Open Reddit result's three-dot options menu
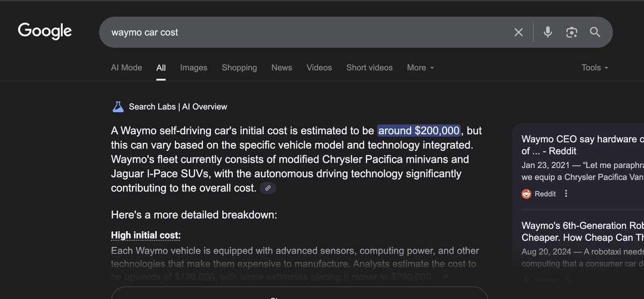This screenshot has height=299, width=644. [x=566, y=194]
